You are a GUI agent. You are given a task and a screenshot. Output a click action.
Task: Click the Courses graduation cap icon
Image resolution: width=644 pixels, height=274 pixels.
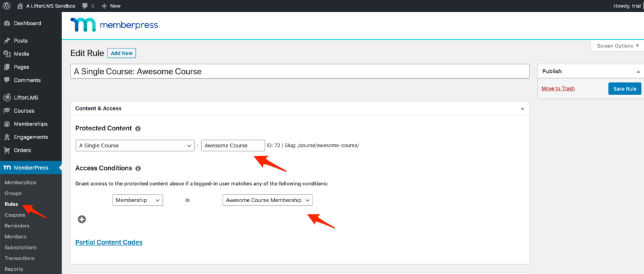6,111
